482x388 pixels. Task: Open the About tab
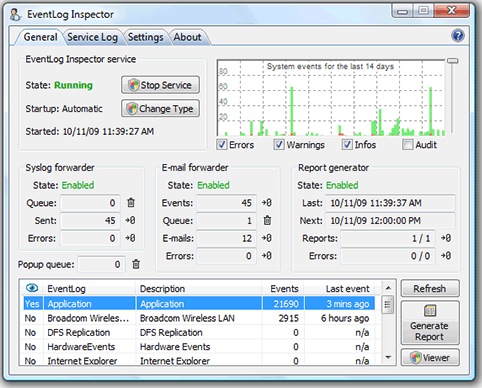pyautogui.click(x=187, y=37)
